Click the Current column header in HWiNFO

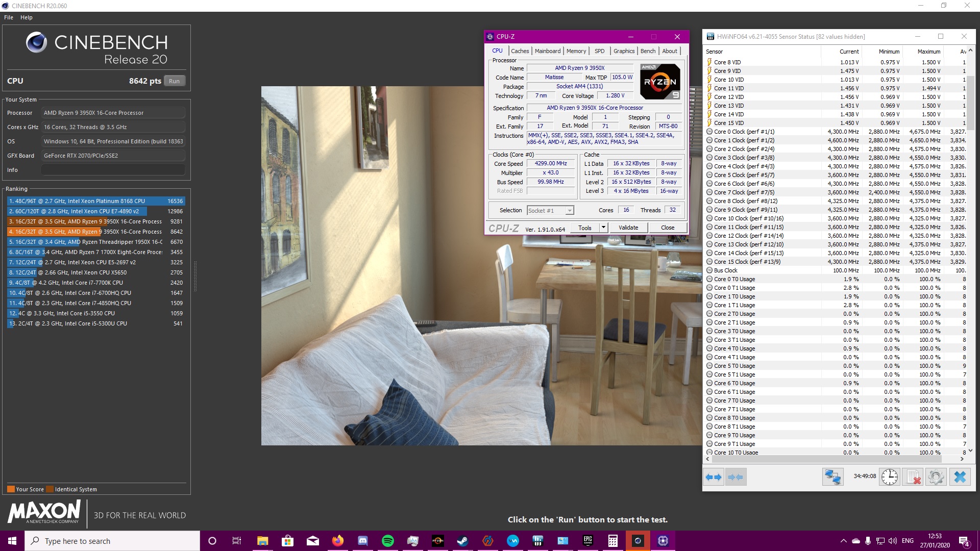[841, 52]
